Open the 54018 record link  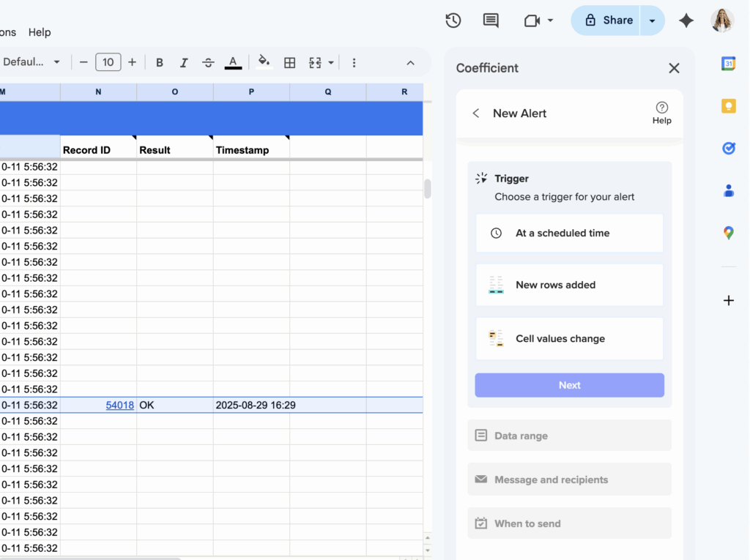pos(119,405)
